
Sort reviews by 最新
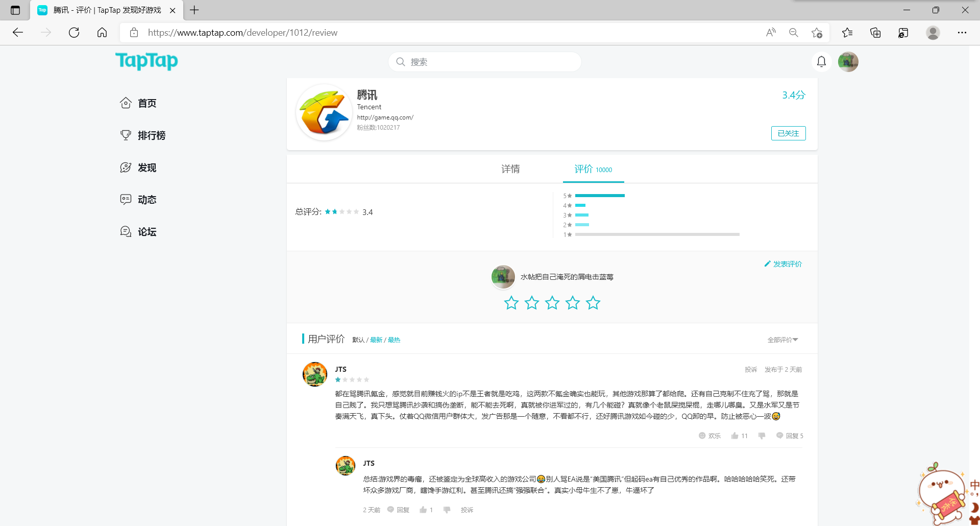[376, 340]
